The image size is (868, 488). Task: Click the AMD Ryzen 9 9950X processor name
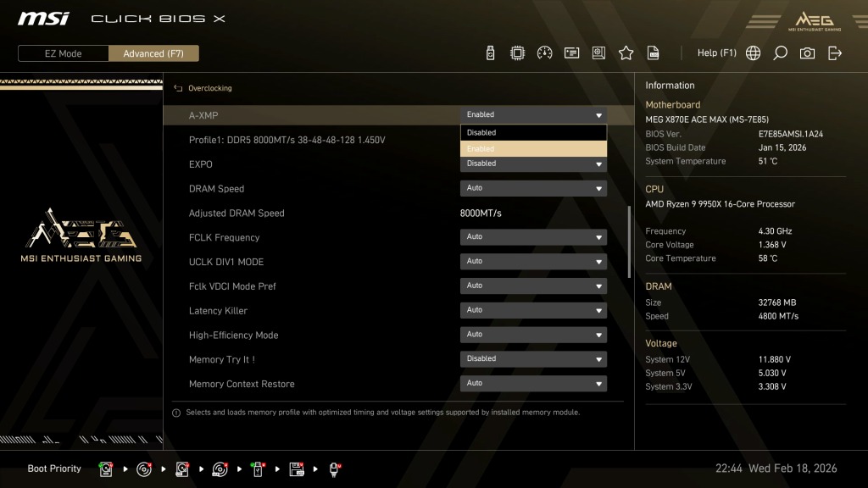[x=720, y=204]
